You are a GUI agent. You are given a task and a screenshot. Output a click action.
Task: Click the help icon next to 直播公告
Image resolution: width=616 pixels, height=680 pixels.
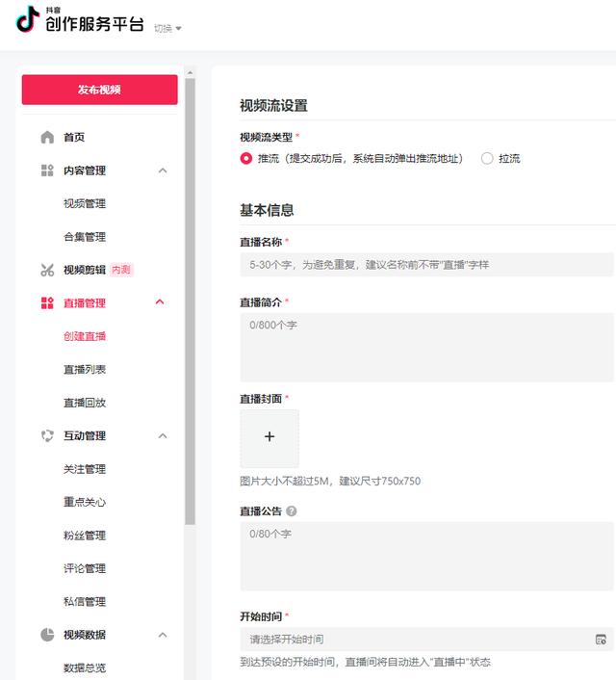292,511
